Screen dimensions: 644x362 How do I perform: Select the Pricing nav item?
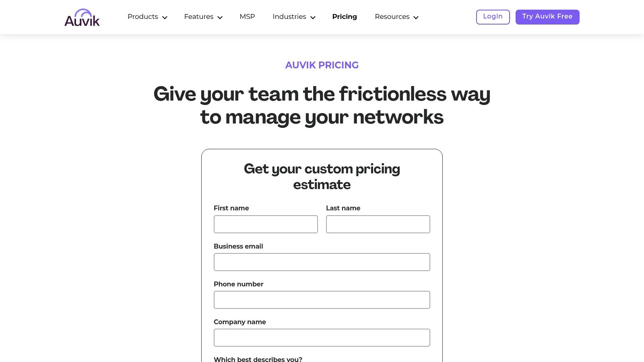[345, 17]
